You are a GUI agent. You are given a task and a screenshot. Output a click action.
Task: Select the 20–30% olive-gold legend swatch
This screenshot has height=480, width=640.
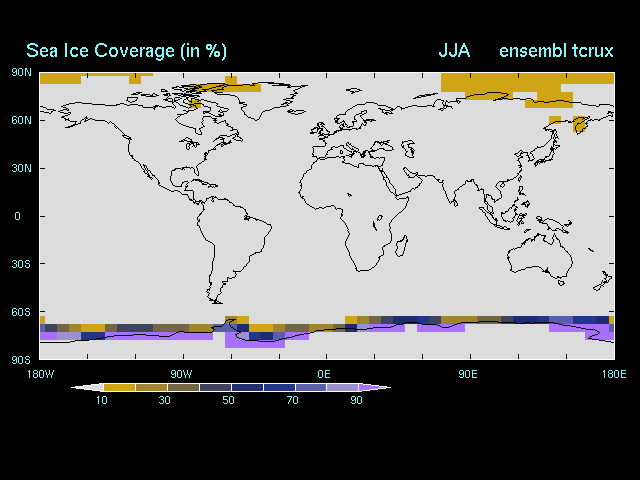point(151,387)
